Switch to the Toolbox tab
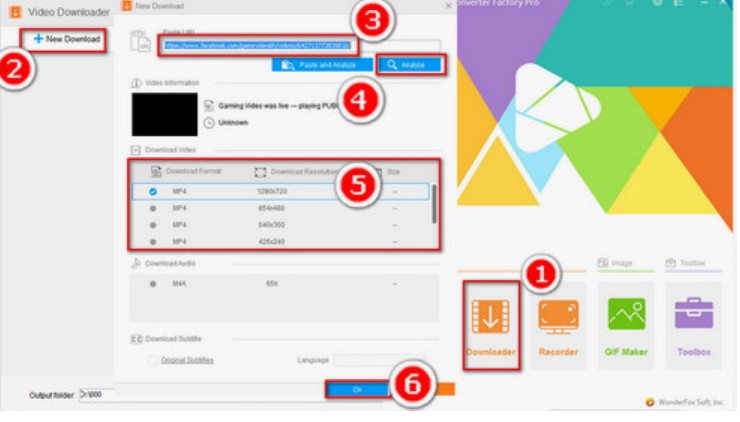Viewport: 740px width, 422px height. pyautogui.click(x=686, y=263)
